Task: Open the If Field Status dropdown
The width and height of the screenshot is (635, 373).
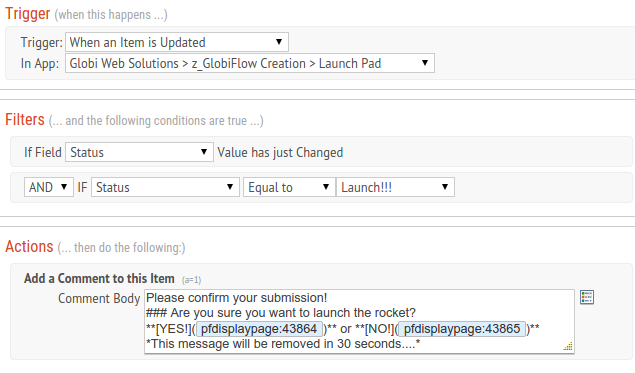Action: [139, 152]
